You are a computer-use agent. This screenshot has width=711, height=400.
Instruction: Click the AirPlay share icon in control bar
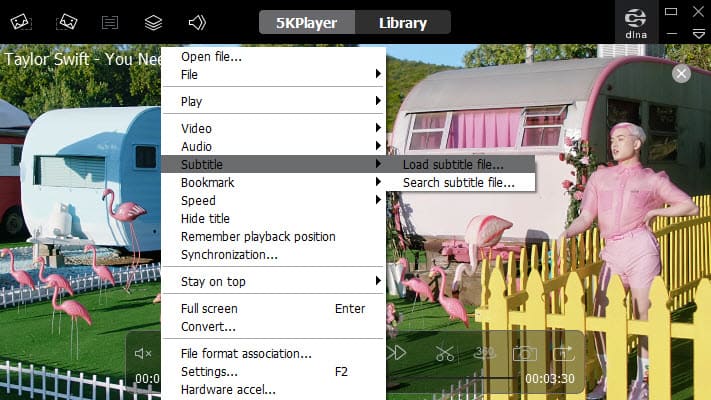(564, 353)
